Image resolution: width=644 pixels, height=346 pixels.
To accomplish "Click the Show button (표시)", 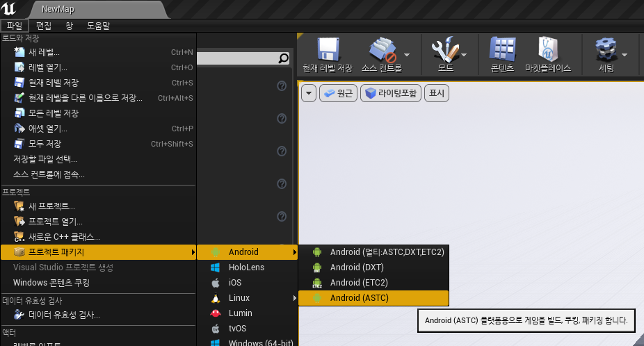I will pyautogui.click(x=437, y=93).
